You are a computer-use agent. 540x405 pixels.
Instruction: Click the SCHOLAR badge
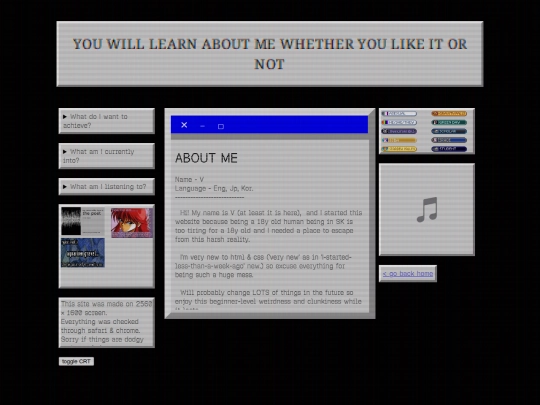(x=449, y=131)
